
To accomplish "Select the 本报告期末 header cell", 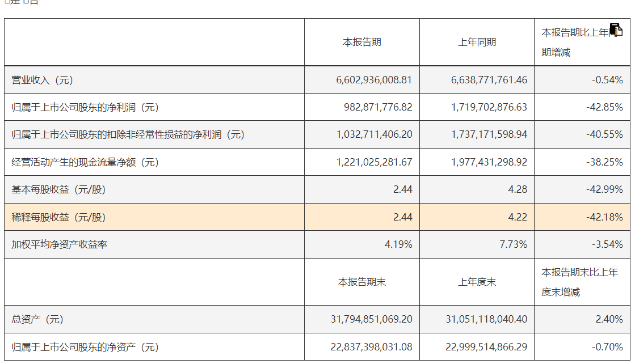I will point(362,282).
